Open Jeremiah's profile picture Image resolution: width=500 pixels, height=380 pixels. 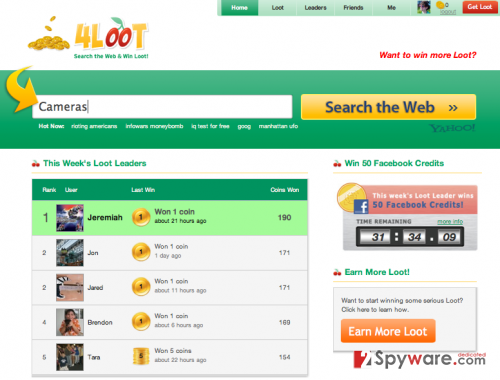coord(70,218)
